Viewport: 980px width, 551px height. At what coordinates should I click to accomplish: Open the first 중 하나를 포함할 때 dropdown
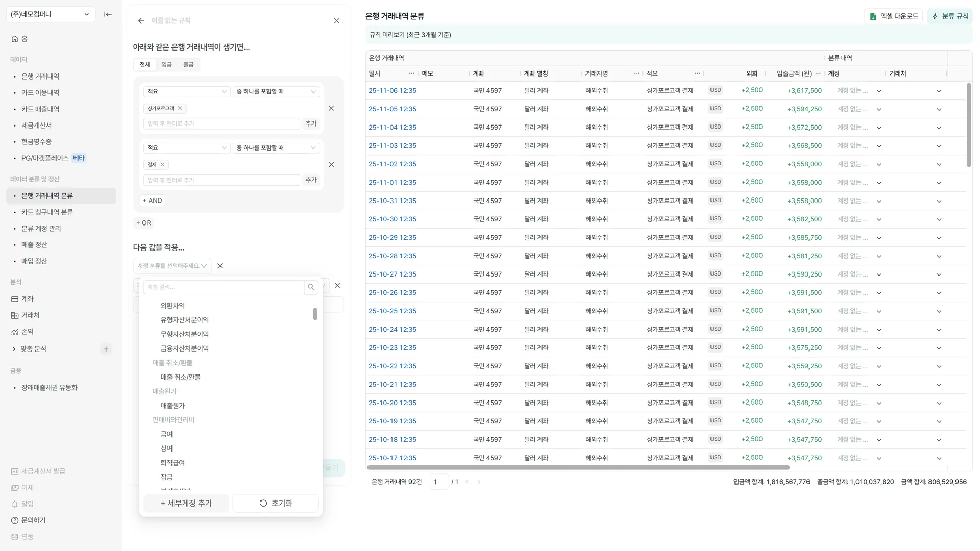coord(276,92)
